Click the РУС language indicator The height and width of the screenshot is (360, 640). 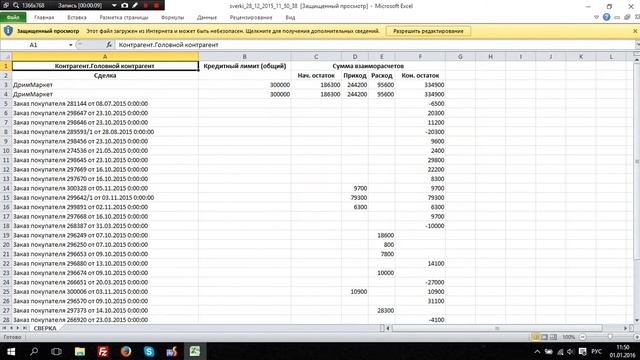(x=596, y=352)
